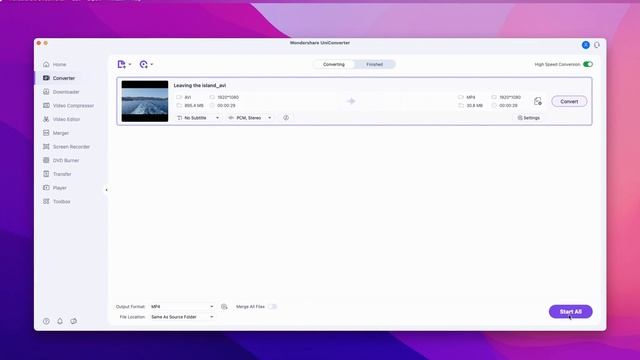Click the output MP4 format label
The width and height of the screenshot is (640, 360).
coord(471,97)
